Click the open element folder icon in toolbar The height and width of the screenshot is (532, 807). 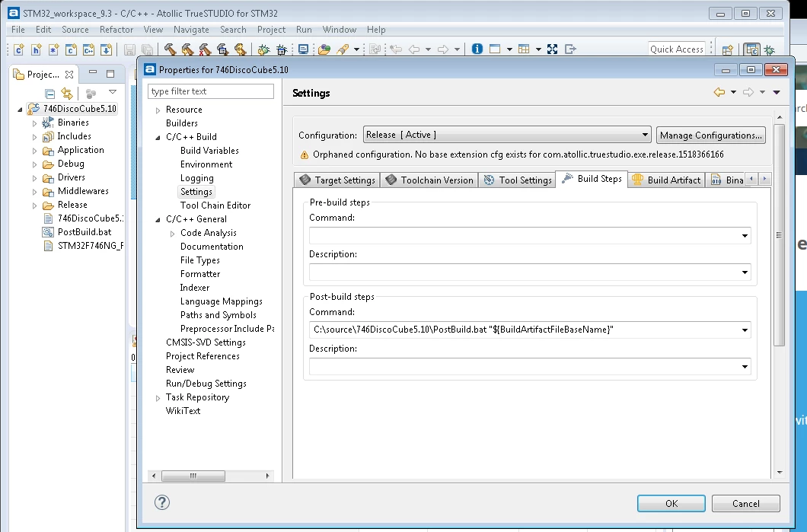pyautogui.click(x=324, y=49)
